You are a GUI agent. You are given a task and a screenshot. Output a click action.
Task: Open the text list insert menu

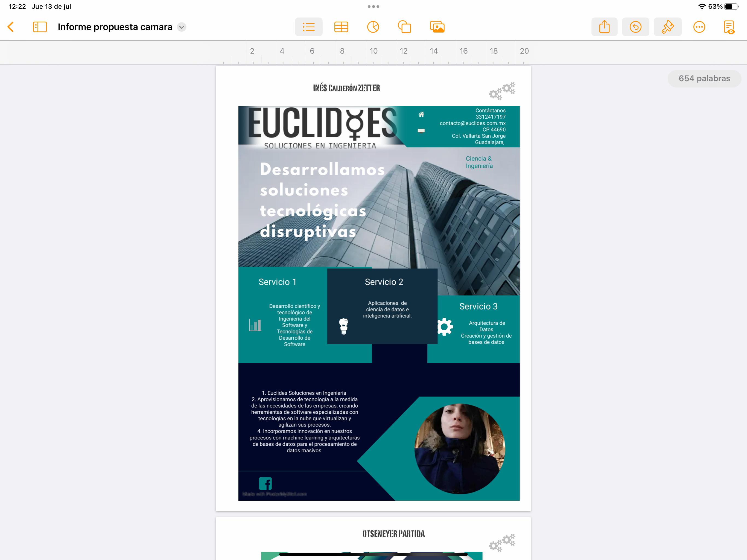click(308, 27)
